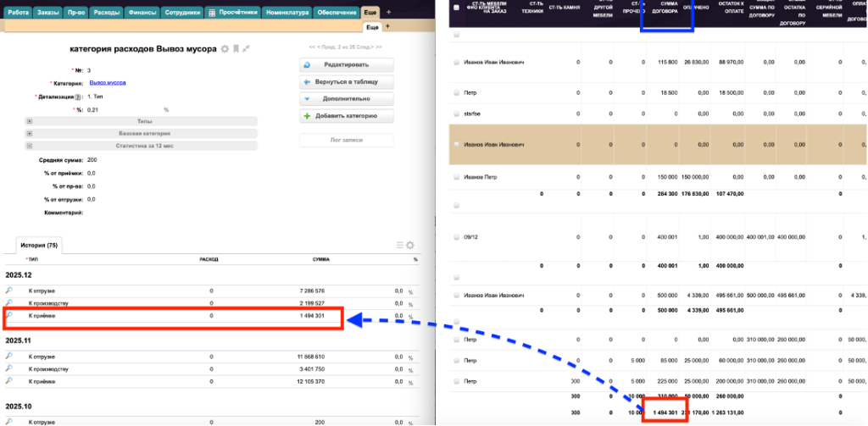The width and height of the screenshot is (868, 426).
Task: Click the list-view icon in the История panel
Action: point(400,246)
